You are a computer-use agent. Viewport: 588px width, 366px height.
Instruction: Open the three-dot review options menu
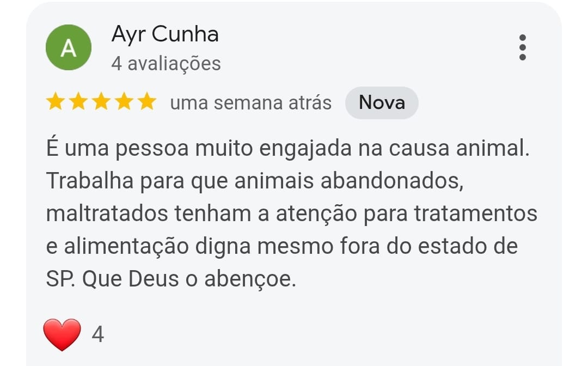tap(522, 47)
